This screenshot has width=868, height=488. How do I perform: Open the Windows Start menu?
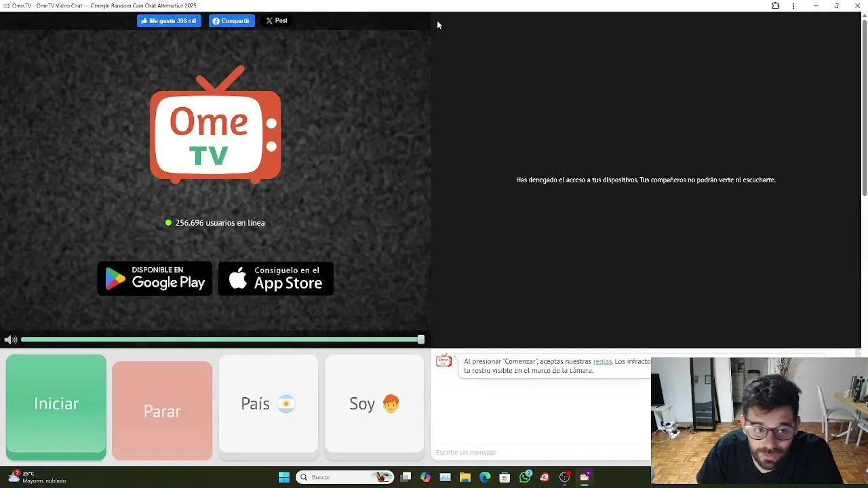(284, 477)
